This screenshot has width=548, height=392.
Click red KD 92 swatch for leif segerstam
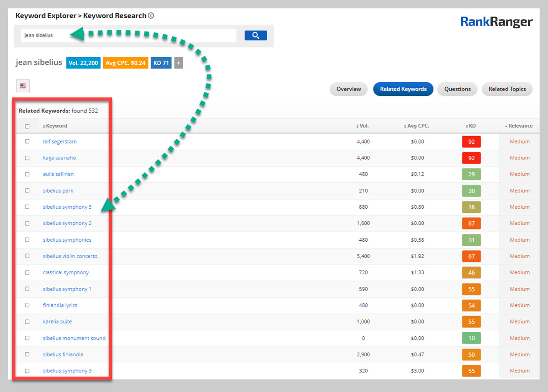(x=471, y=142)
